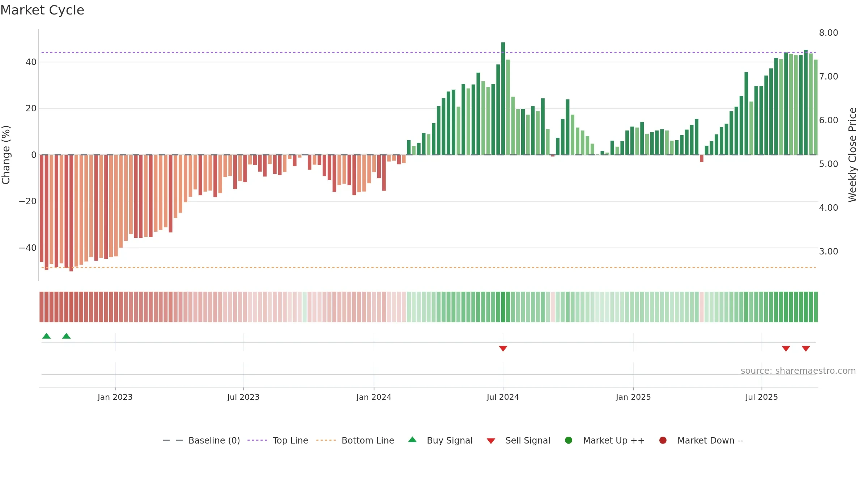Click the purple dotted Top Line legend sample
868x488 pixels.
point(257,440)
